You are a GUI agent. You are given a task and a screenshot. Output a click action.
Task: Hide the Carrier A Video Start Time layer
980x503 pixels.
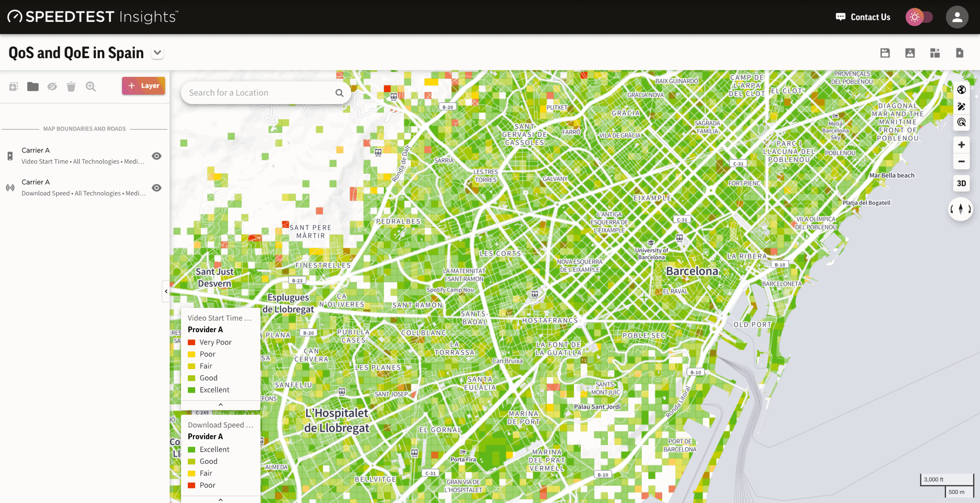point(157,156)
